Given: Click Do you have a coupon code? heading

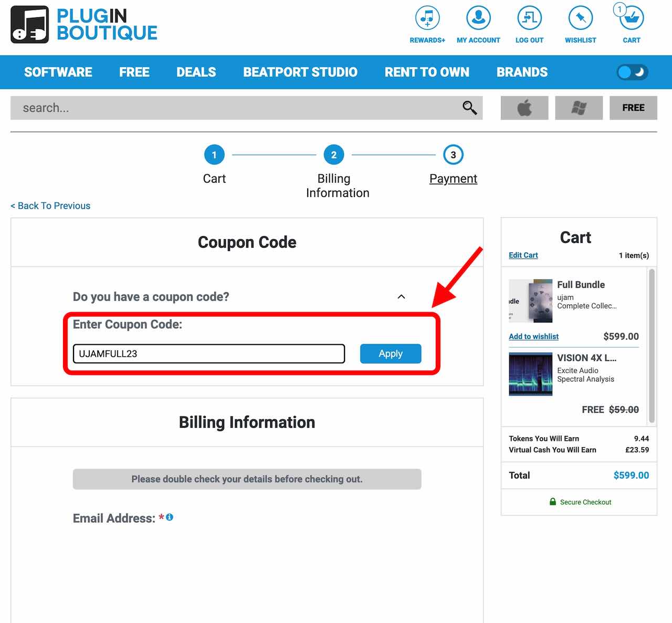Looking at the screenshot, I should pos(151,297).
